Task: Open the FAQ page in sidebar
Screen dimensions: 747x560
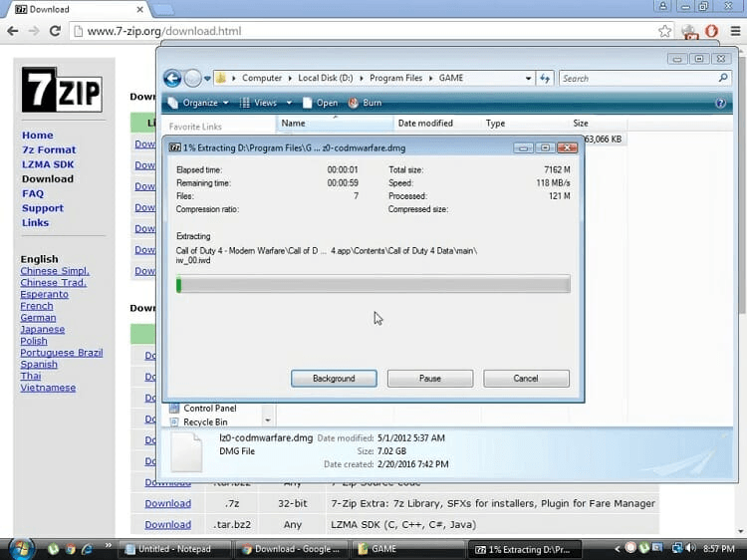Action: coord(33,193)
